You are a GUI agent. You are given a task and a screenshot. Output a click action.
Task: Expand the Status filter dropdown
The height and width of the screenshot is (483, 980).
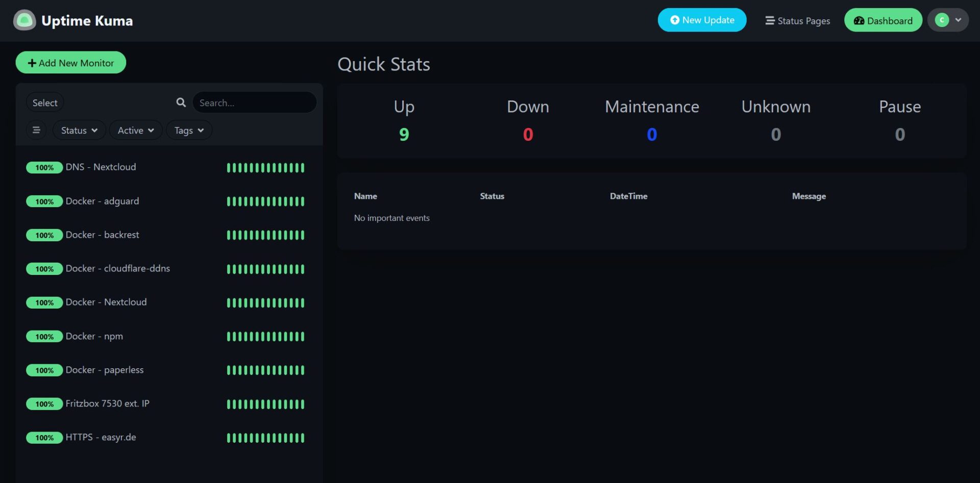point(79,131)
